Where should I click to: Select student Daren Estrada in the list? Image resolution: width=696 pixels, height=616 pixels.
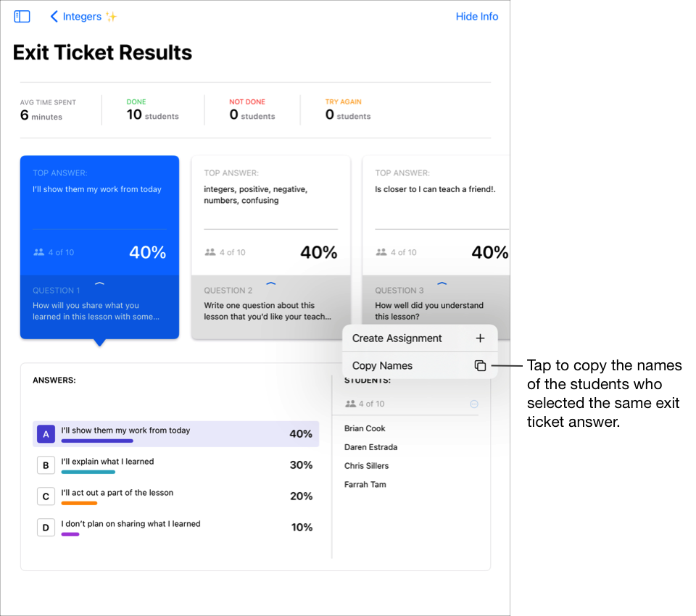click(x=370, y=447)
